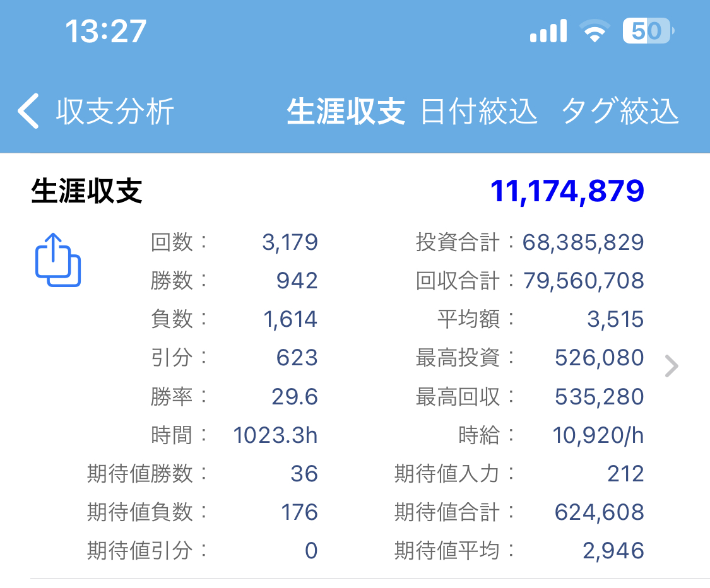Select the total value 11,174,879
710x588 pixels.
(567, 191)
